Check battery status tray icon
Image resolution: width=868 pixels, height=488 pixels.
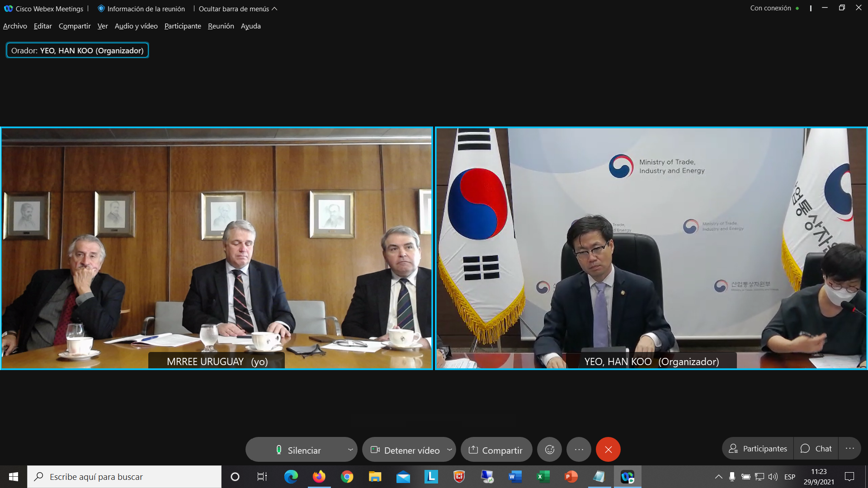tap(745, 477)
